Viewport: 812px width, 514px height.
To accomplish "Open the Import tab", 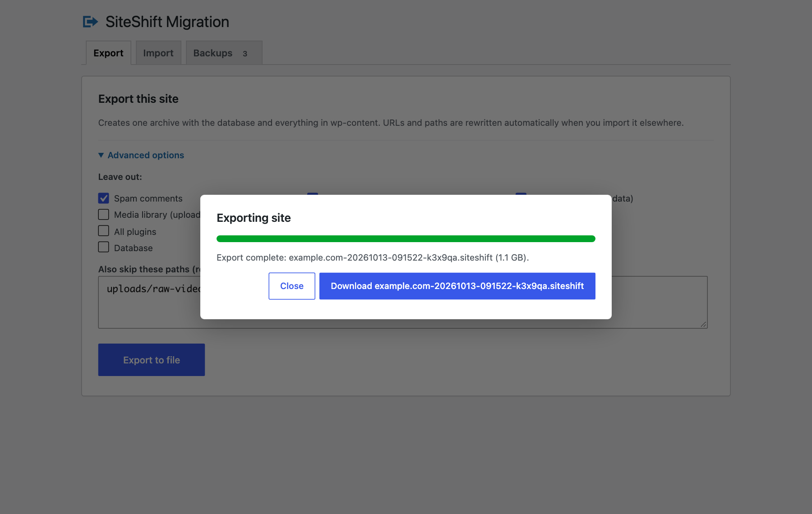I will pos(158,53).
